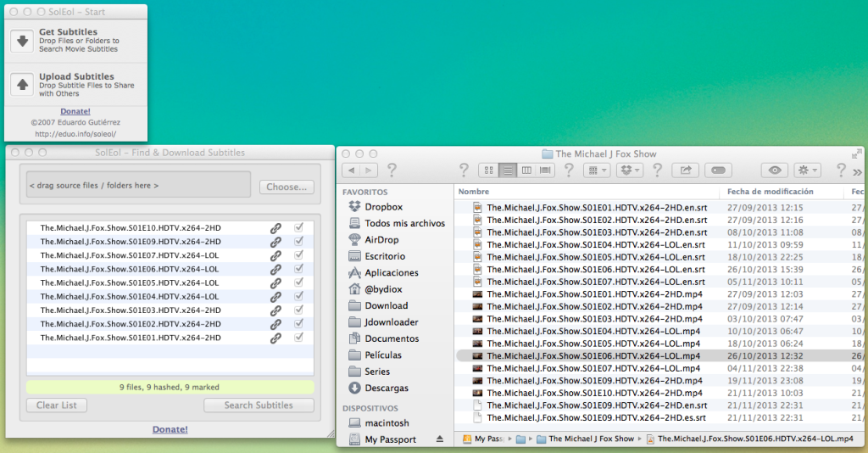Select Todos mis archivos in sidebar

(x=397, y=223)
